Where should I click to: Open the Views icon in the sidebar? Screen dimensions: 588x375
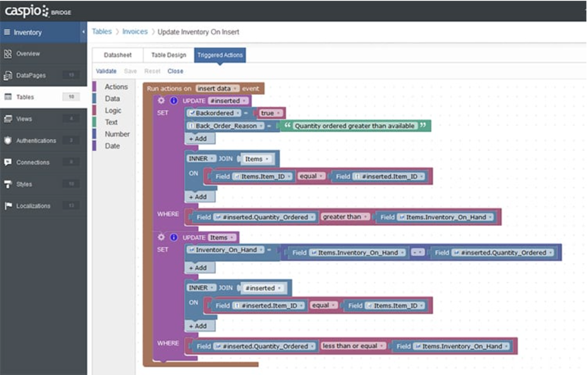pos(8,119)
